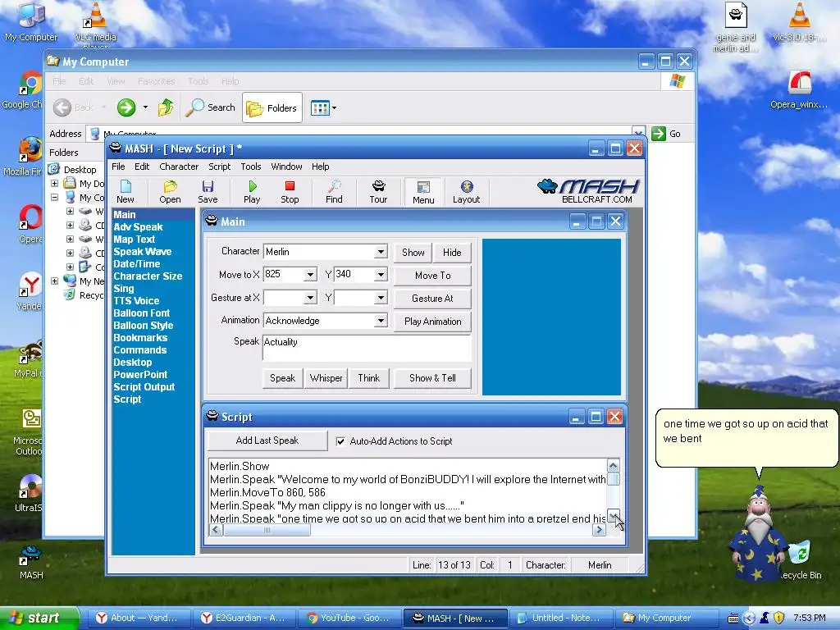Viewport: 840px width, 630px height.
Task: Open VLC media player desktop shortcut
Action: pyautogui.click(x=95, y=24)
